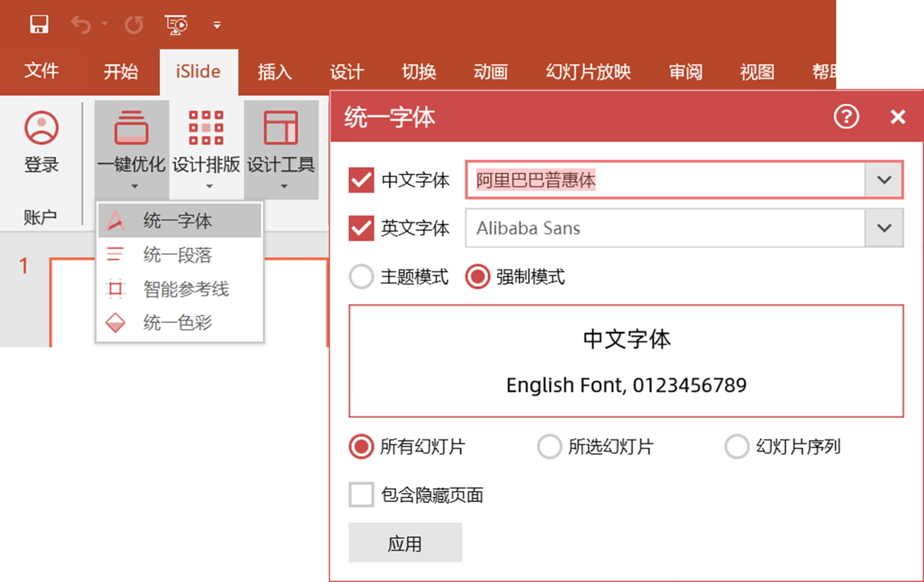Switch to the 视图 ribbon tab

click(757, 71)
